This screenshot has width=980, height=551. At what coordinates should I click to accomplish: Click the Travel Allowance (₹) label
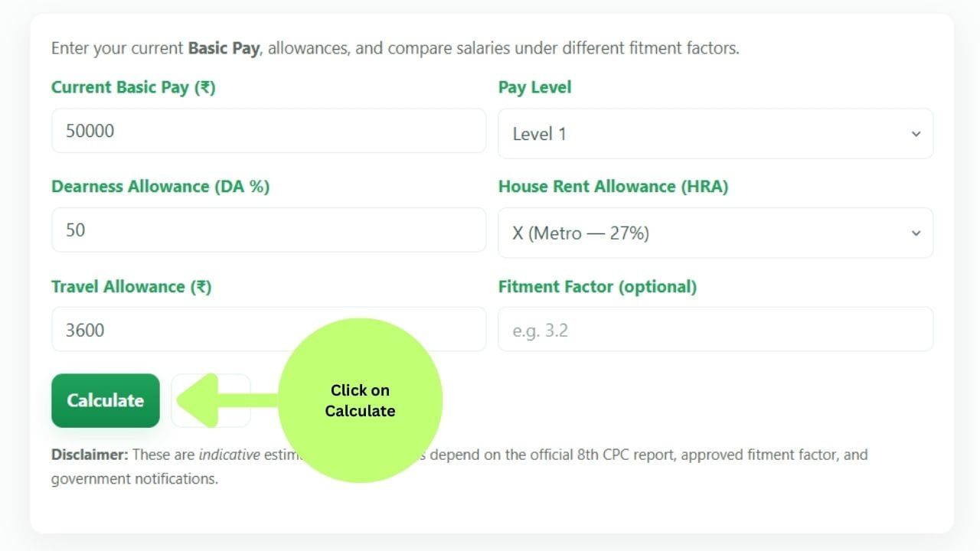131,287
